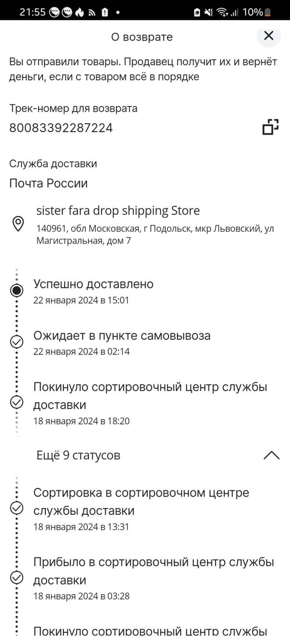The height and width of the screenshot is (644, 290).
Task: Tap 'Ещё 9 статусов' label
Action: [78, 455]
